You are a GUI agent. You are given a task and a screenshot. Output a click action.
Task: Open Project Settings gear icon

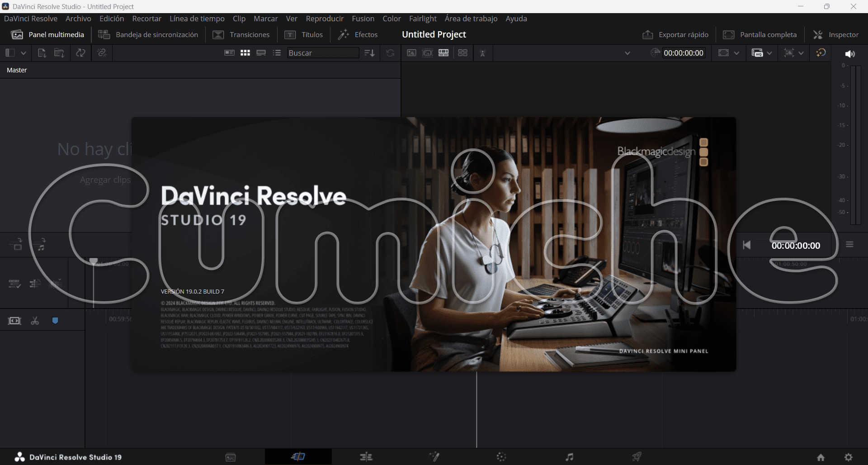click(849, 457)
